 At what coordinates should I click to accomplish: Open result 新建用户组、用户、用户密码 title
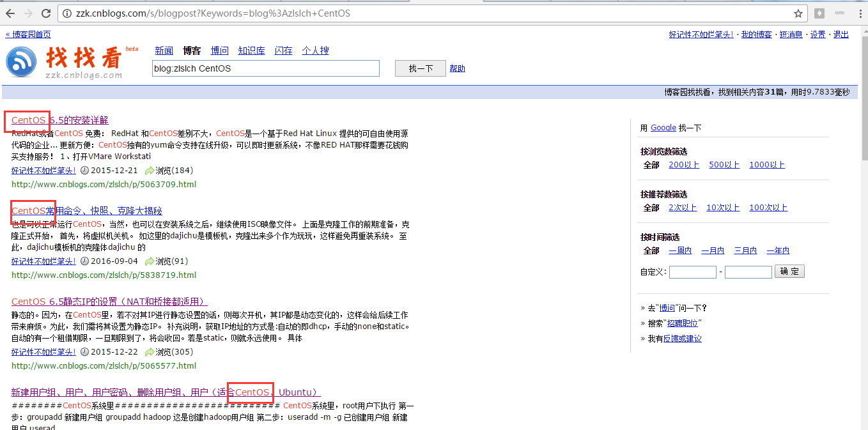pyautogui.click(x=166, y=392)
